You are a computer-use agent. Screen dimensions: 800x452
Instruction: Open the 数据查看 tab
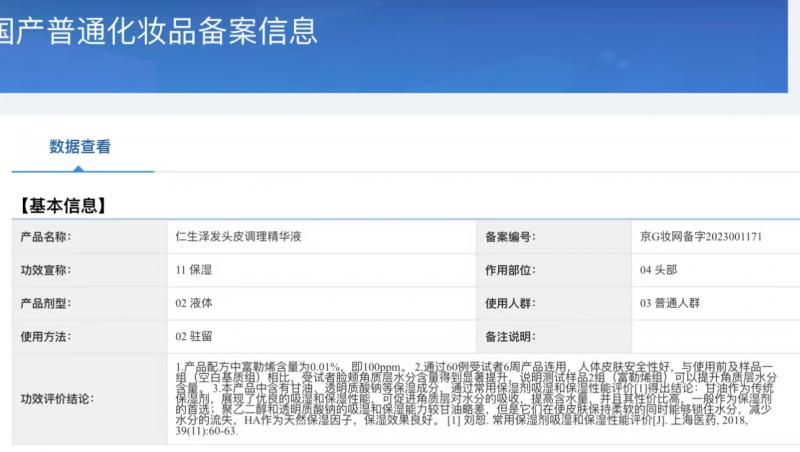tap(80, 147)
